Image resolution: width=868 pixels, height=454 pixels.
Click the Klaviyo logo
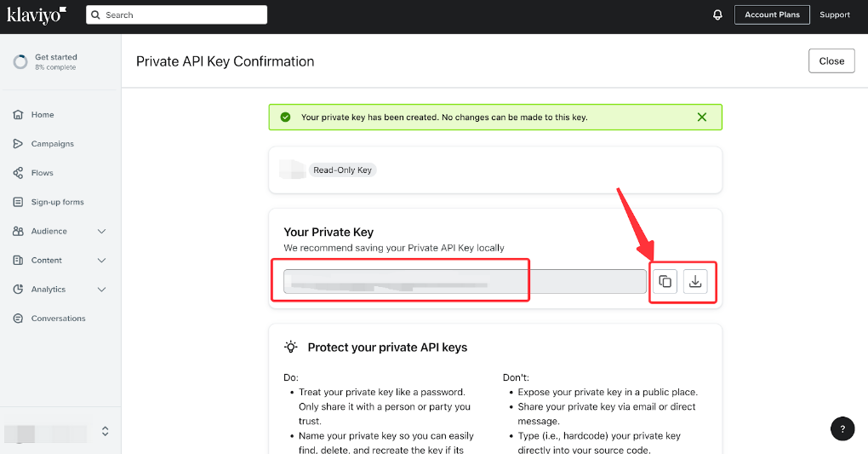[x=37, y=15]
